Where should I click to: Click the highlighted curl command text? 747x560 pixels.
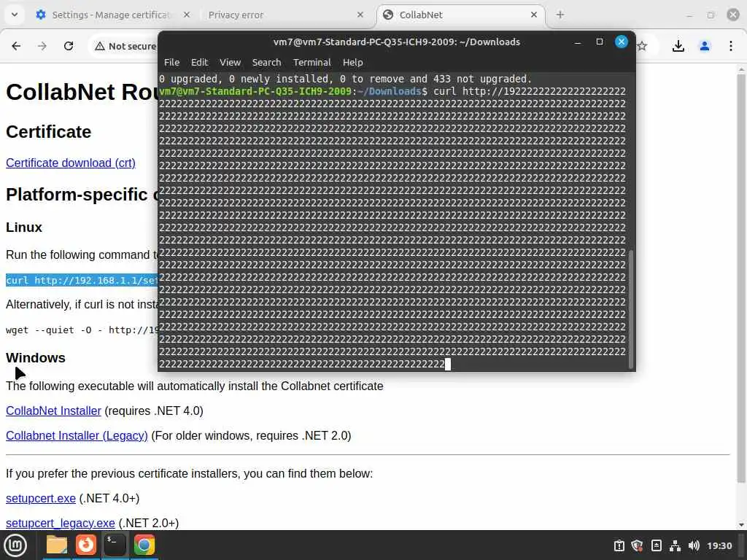click(x=82, y=280)
